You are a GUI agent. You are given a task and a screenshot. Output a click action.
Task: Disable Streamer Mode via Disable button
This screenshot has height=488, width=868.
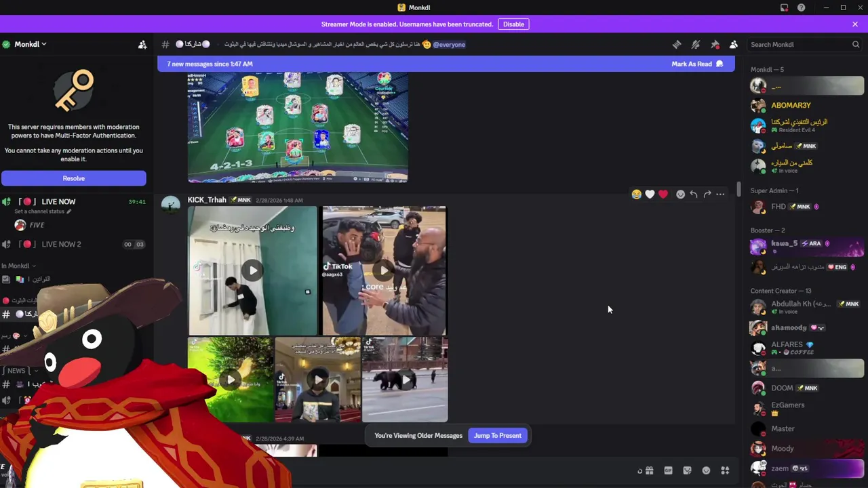click(x=513, y=24)
